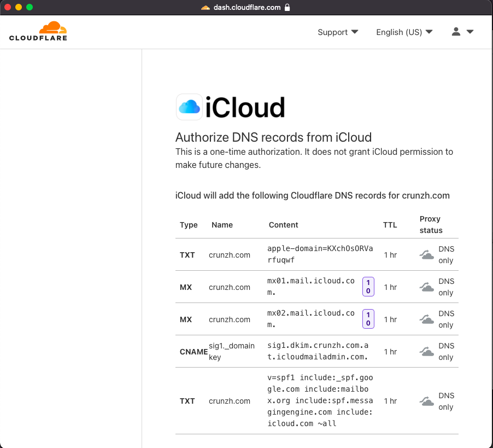Click the 1 hr TTL in CNAME row
This screenshot has width=493, height=448.
(390, 352)
